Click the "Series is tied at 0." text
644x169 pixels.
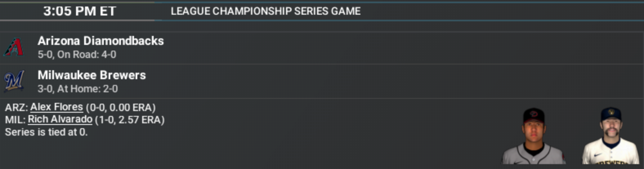click(x=46, y=132)
